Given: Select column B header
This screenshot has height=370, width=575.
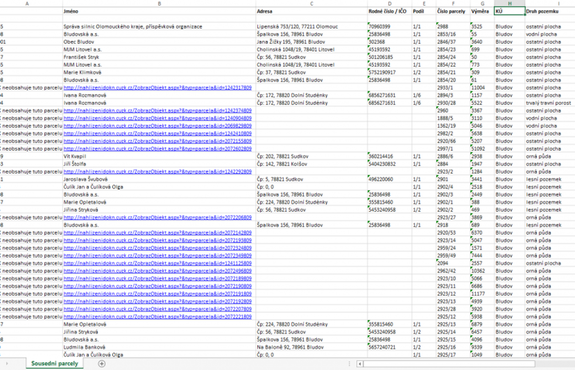Looking at the screenshot, I should pos(159,3).
